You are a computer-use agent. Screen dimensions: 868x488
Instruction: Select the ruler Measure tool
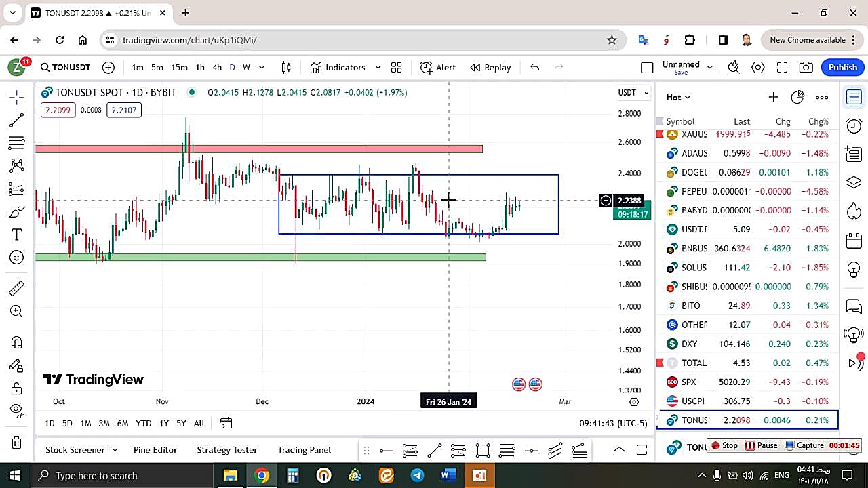17,289
